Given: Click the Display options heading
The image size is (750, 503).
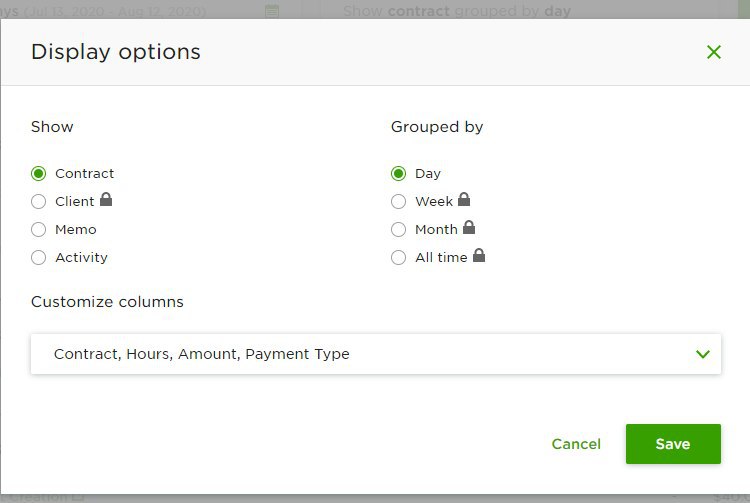Looking at the screenshot, I should 116,52.
